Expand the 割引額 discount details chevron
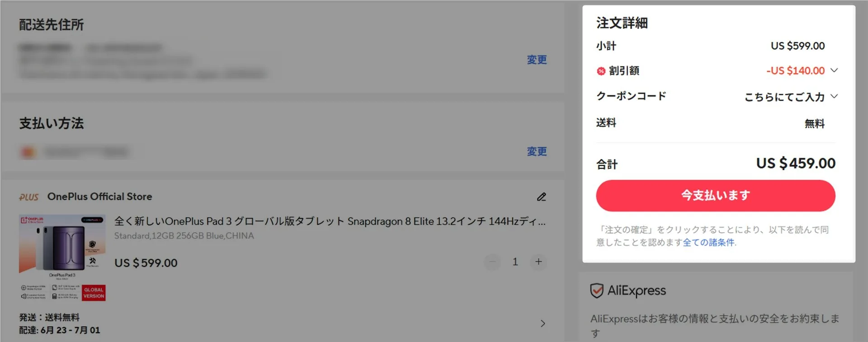 click(x=835, y=70)
